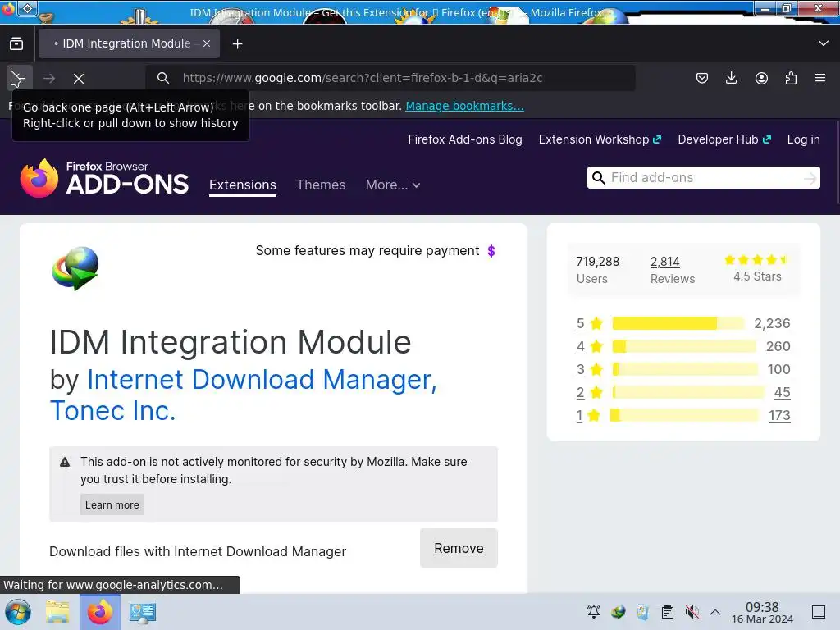Click the warning triangle icon
Screen dimensions: 840x630
point(65,462)
